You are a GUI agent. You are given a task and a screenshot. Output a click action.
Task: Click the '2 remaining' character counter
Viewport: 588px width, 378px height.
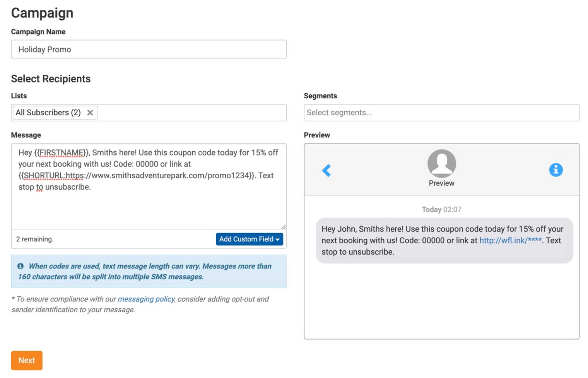point(35,239)
